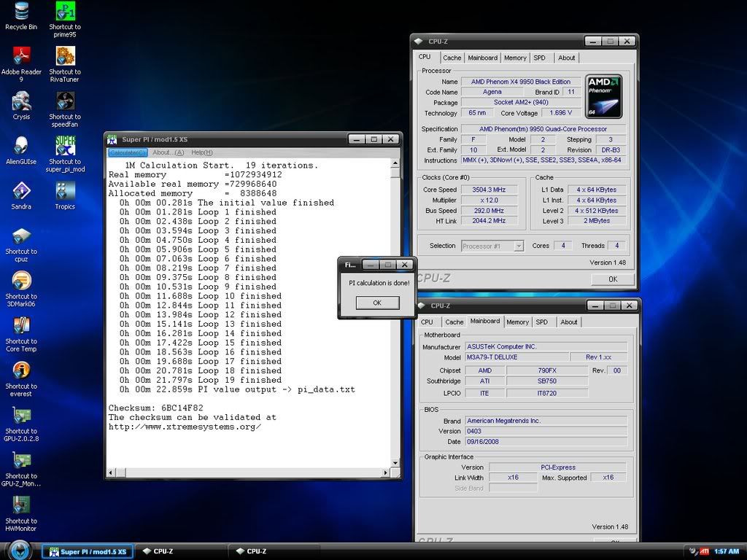
Task: Click Super PI vertical scrollbar up arrow
Action: point(395,163)
